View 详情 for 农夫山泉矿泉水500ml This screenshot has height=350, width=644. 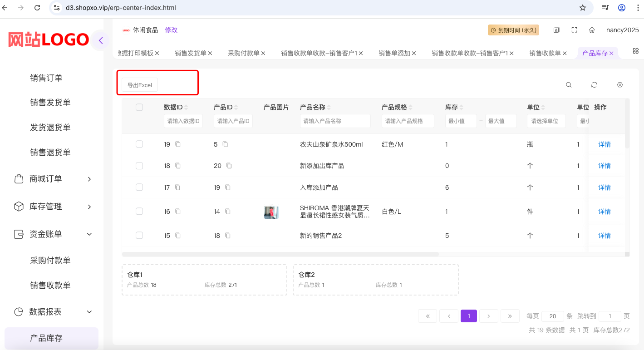pos(605,144)
